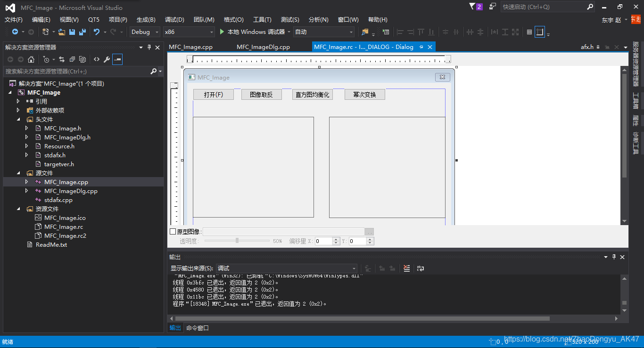Open the 工具(T) tools menu
The image size is (644, 348).
pos(262,19)
